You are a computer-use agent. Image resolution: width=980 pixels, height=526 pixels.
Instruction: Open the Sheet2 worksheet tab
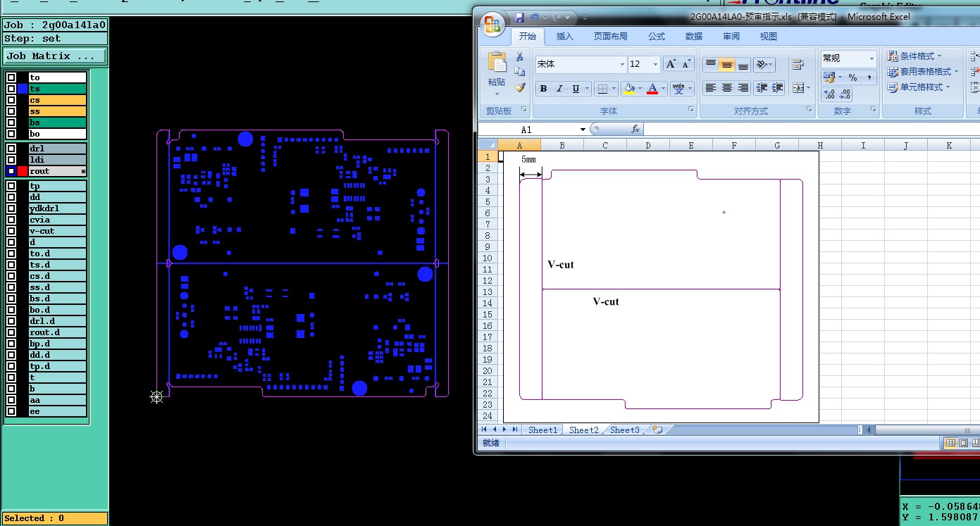point(583,430)
